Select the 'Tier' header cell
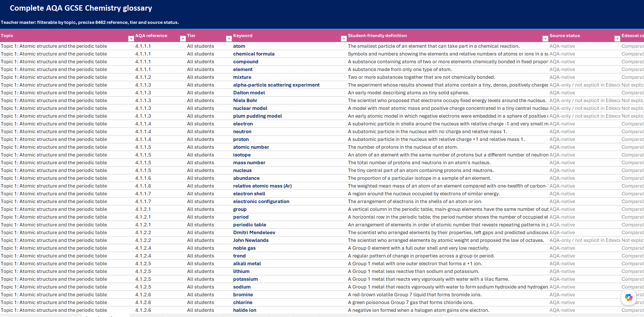Image resolution: width=644 pixels, height=317 pixels. tap(209, 36)
